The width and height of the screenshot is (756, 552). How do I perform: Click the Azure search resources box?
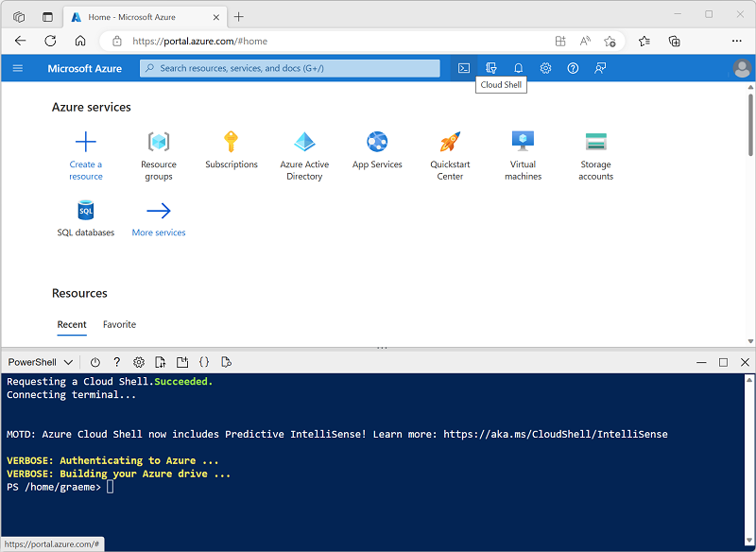pyautogui.click(x=290, y=68)
